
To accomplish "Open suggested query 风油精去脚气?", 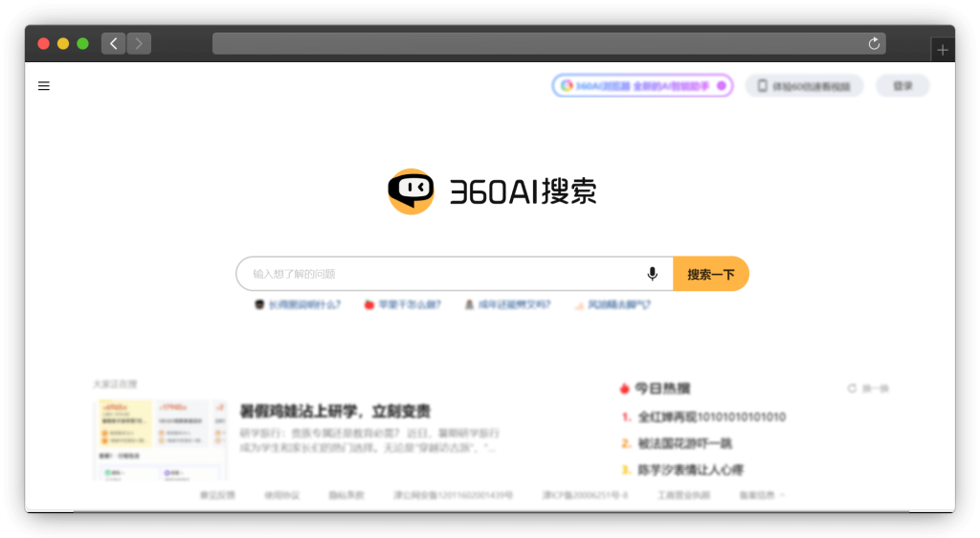I will 612,305.
